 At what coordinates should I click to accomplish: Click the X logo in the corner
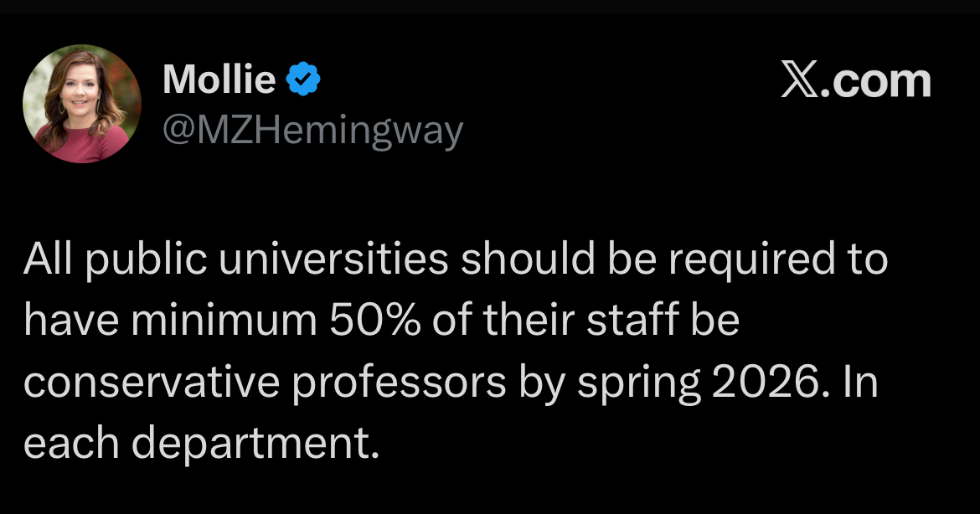point(799,81)
